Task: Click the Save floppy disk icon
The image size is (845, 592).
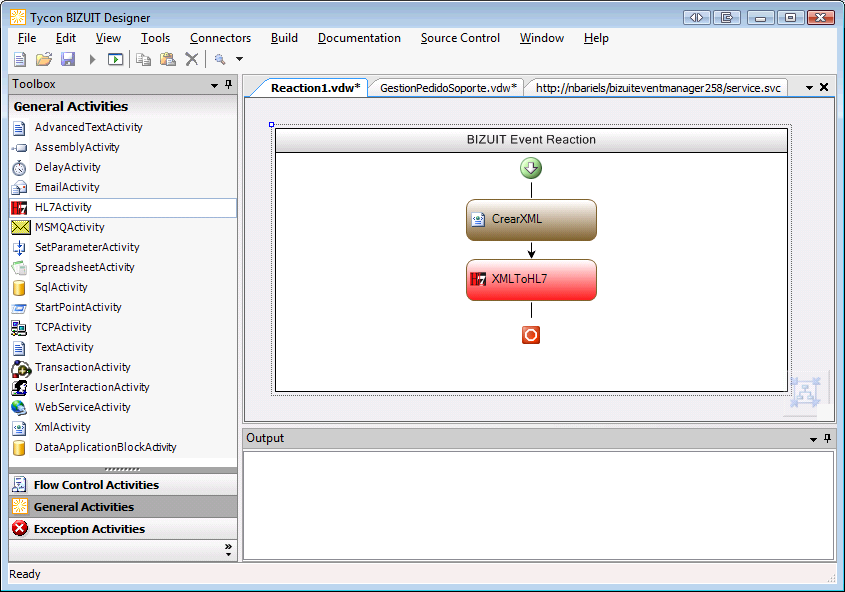Action: (68, 59)
